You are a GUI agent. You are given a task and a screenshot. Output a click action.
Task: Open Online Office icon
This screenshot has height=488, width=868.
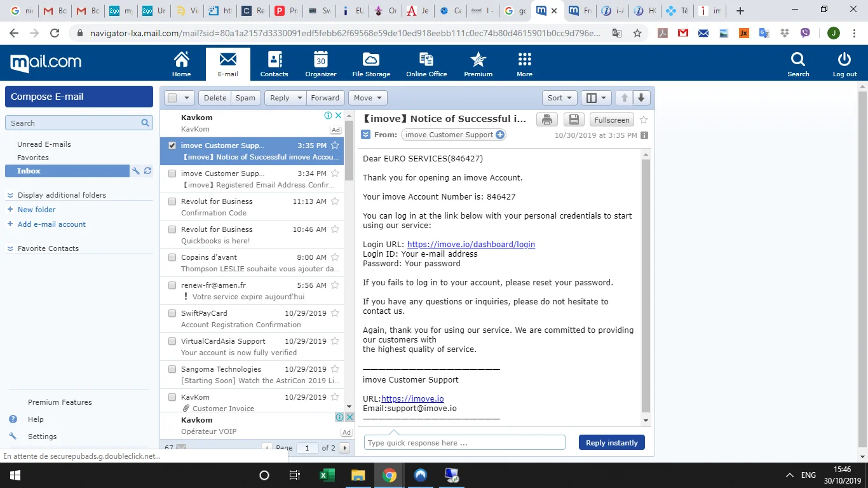(x=426, y=64)
